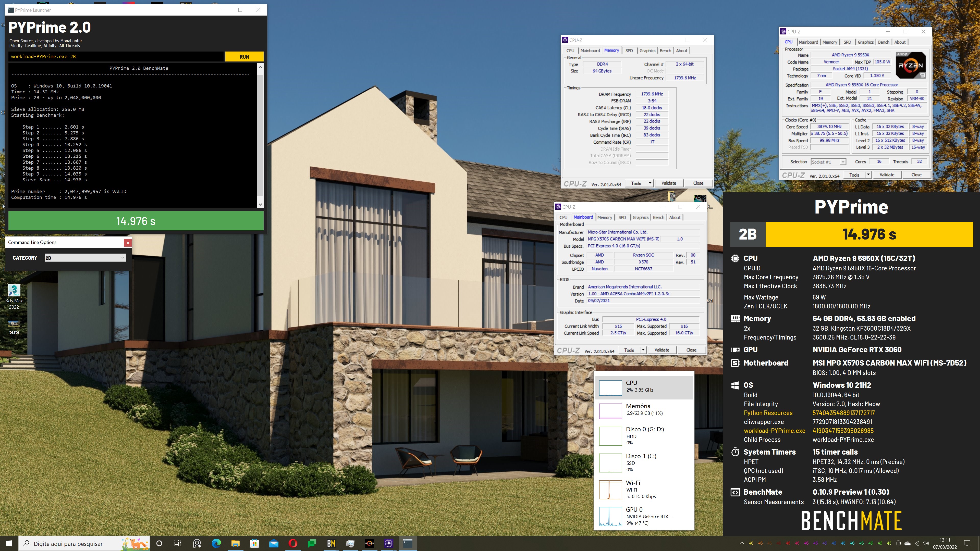Open the notification center icon
980x551 pixels.
[x=967, y=543]
